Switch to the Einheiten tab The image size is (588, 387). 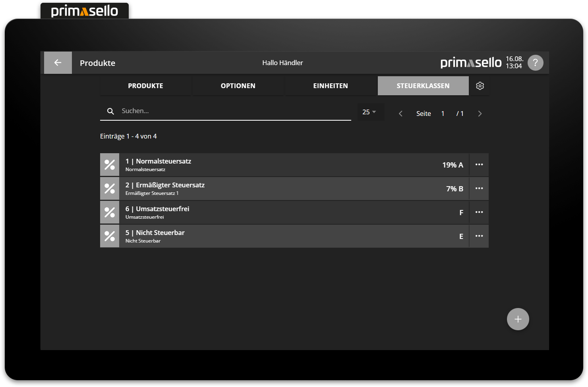click(x=331, y=86)
